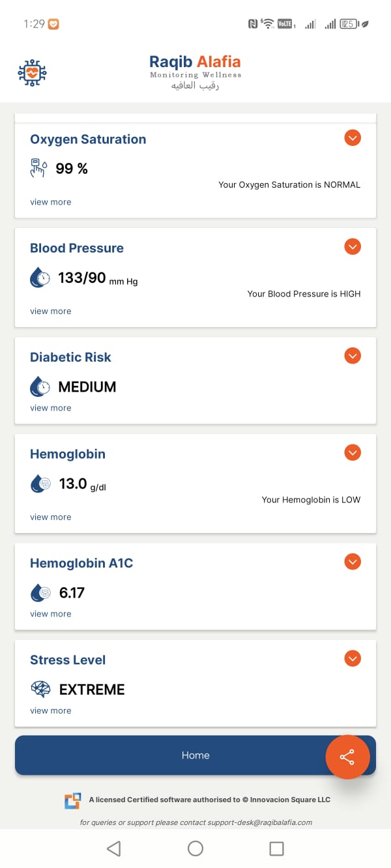The image size is (391, 868).
Task: Expand the Hemoglobin card chevron
Action: pyautogui.click(x=353, y=452)
